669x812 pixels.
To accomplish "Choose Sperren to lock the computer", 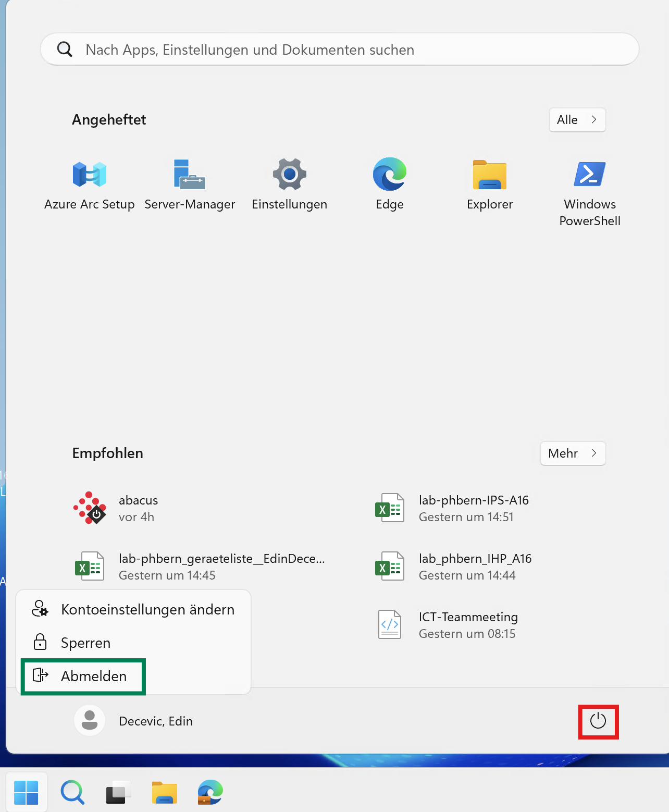I will (85, 643).
